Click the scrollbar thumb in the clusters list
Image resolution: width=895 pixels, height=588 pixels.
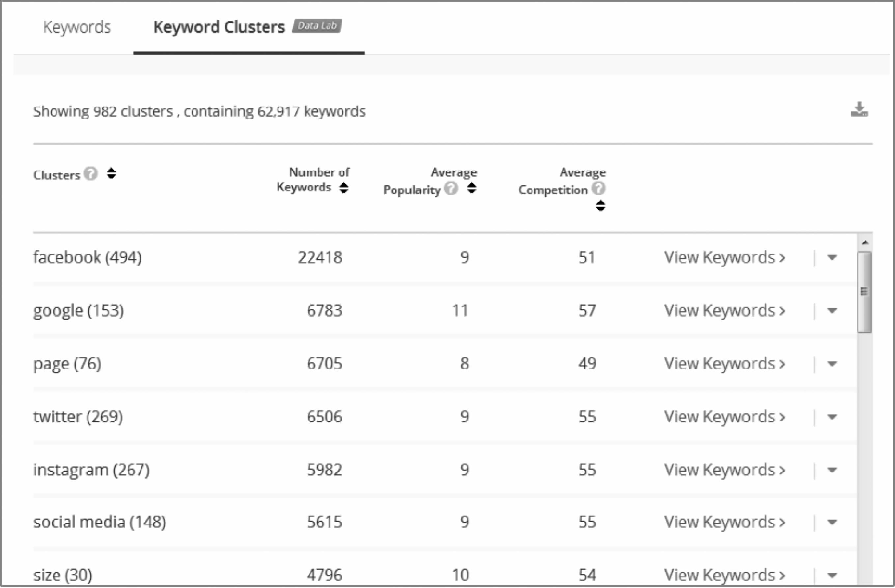[x=865, y=292]
